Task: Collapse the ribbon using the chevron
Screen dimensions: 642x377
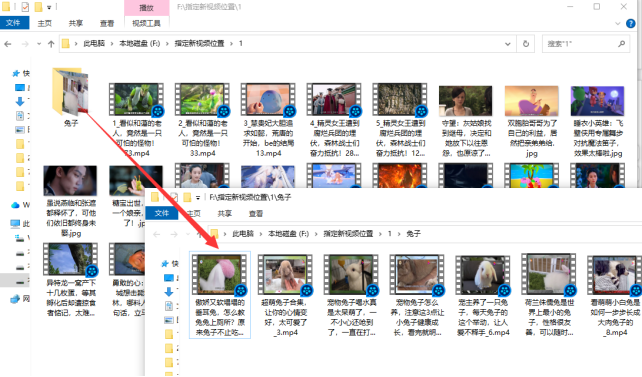Action: tap(617, 24)
